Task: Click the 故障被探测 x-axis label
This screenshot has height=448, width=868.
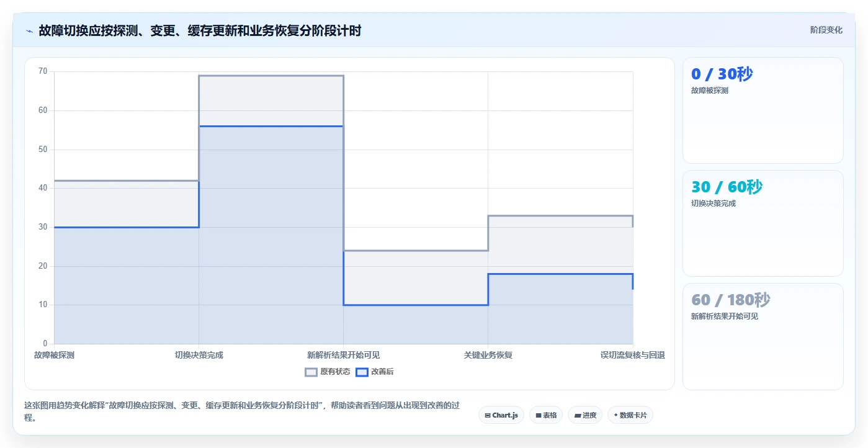Action: click(x=54, y=355)
